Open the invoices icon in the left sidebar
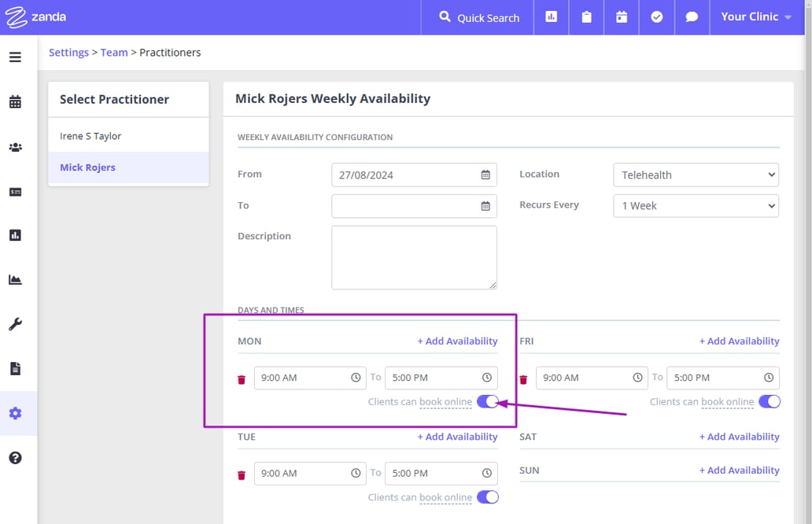The width and height of the screenshot is (812, 524). (17, 191)
